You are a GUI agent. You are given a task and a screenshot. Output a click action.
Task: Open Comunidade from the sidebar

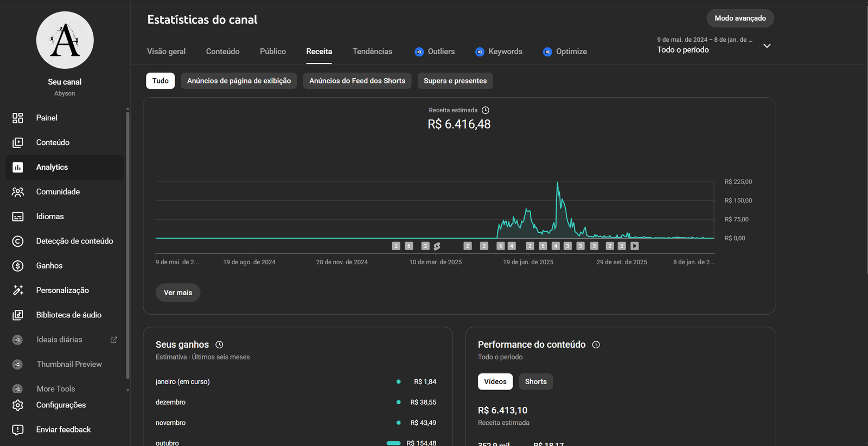(58, 192)
